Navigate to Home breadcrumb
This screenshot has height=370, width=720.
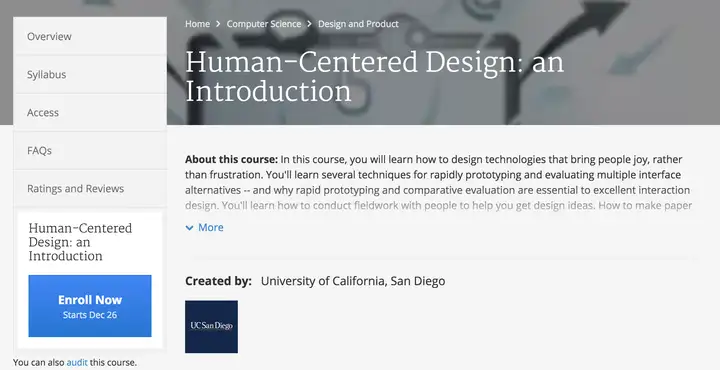point(197,24)
